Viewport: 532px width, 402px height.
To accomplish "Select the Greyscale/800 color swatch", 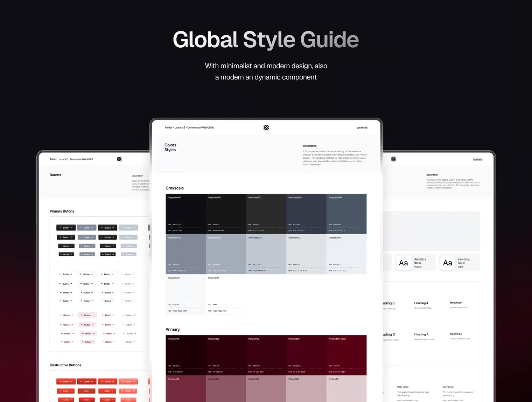I will pyautogui.click(x=226, y=214).
